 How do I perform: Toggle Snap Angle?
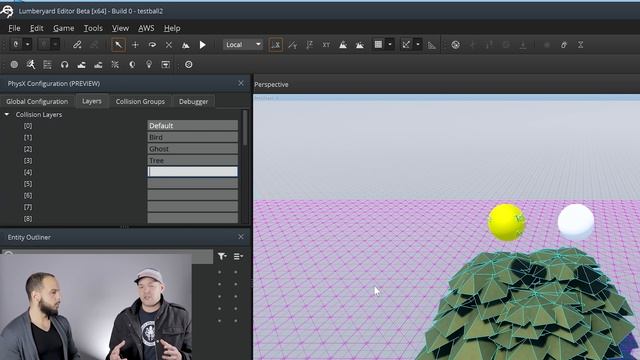tap(406, 44)
